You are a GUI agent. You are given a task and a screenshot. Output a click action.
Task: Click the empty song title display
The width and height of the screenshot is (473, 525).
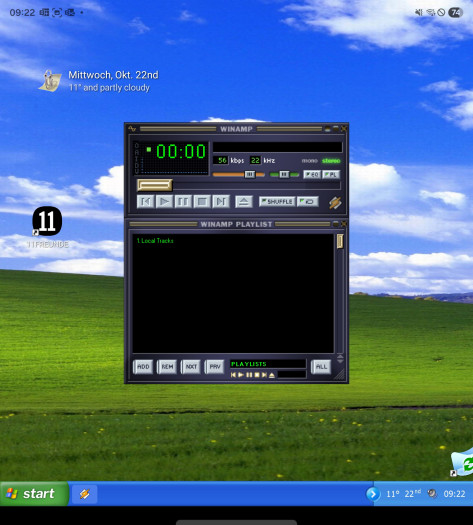click(x=278, y=147)
